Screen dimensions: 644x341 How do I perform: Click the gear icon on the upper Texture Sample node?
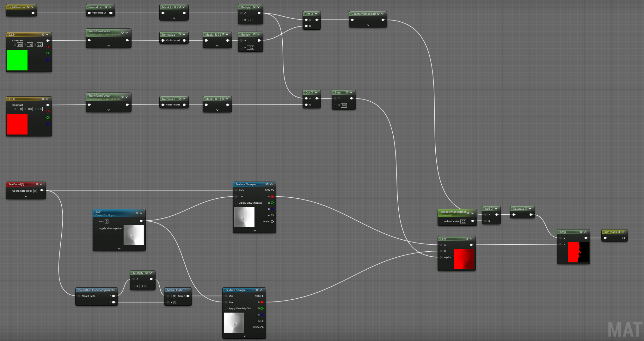coord(267,184)
